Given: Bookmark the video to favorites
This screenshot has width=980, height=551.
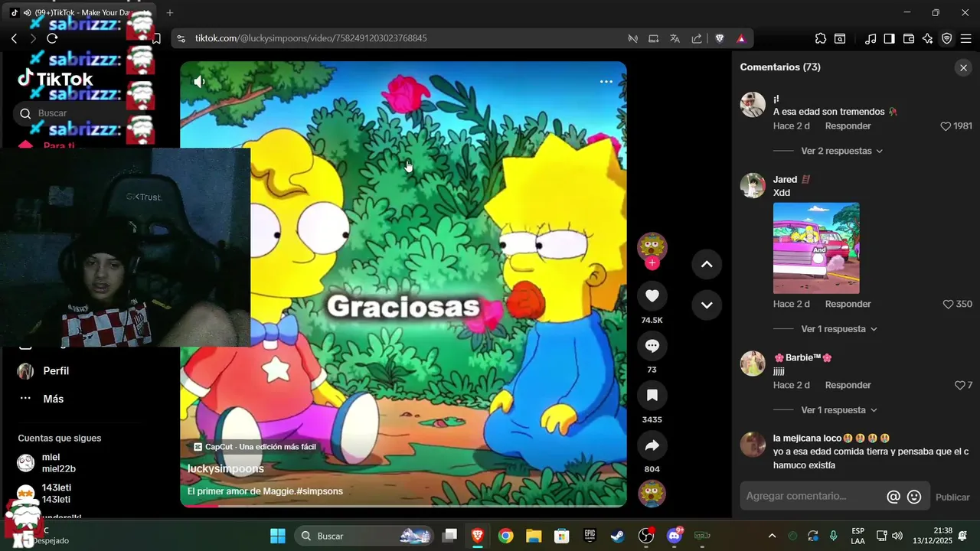Looking at the screenshot, I should 652,396.
